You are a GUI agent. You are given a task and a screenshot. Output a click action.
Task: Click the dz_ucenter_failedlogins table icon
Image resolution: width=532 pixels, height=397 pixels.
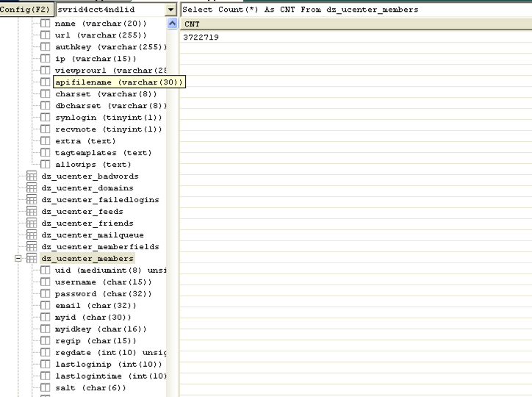point(32,199)
